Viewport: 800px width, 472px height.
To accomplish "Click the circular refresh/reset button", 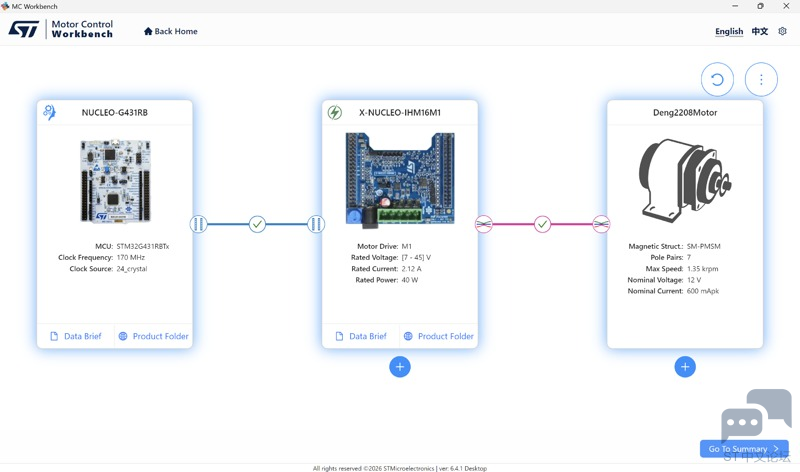I will 717,80.
